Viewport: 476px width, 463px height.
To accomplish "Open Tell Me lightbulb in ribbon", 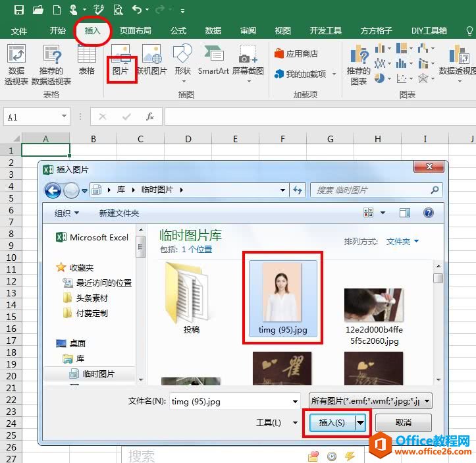I will (469, 30).
